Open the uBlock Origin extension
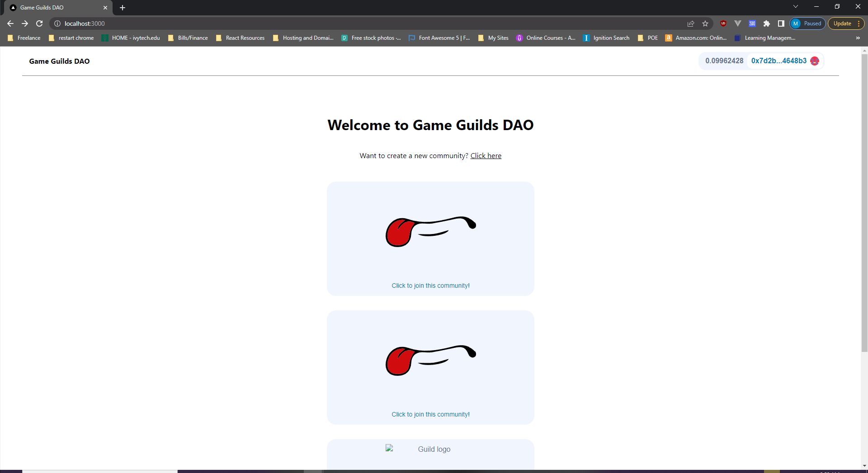The image size is (868, 473). (723, 23)
